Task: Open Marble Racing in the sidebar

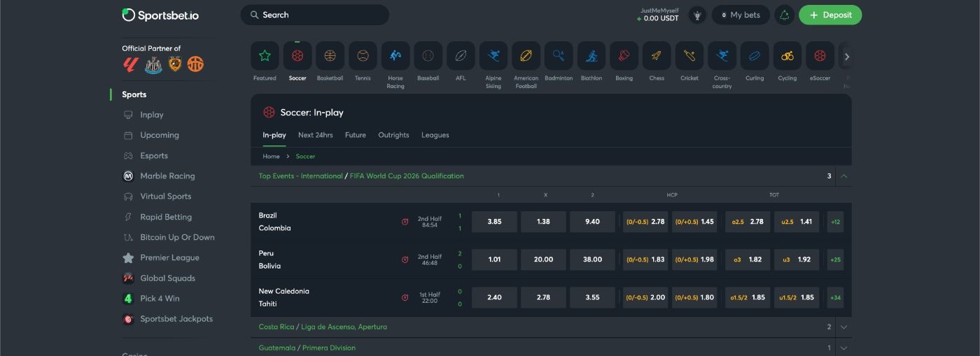Action: [167, 176]
